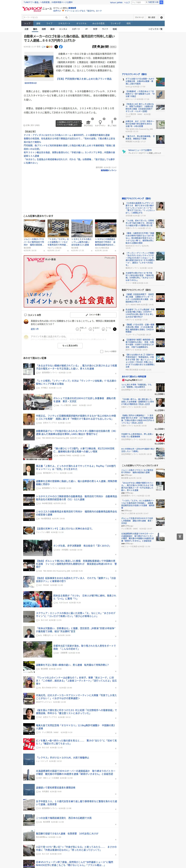Click the マイページ link

coord(139,18)
